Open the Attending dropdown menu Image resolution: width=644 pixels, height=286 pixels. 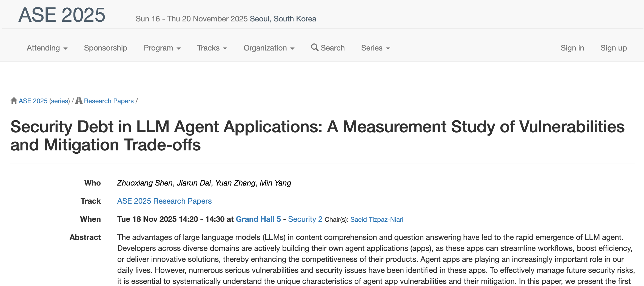[x=47, y=48]
